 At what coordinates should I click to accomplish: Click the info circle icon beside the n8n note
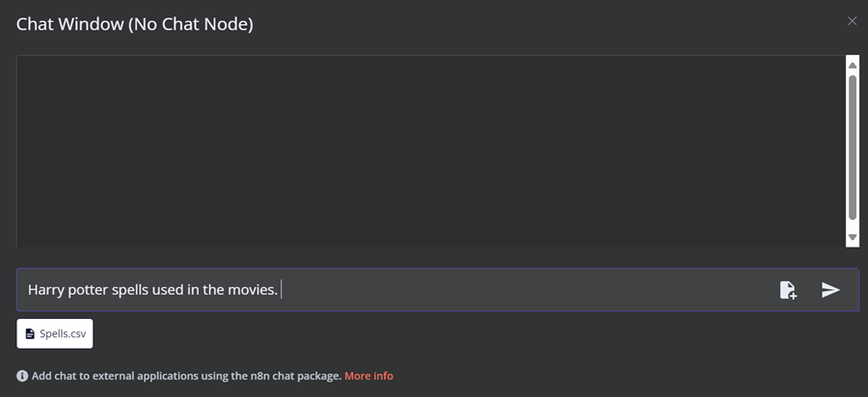point(22,376)
